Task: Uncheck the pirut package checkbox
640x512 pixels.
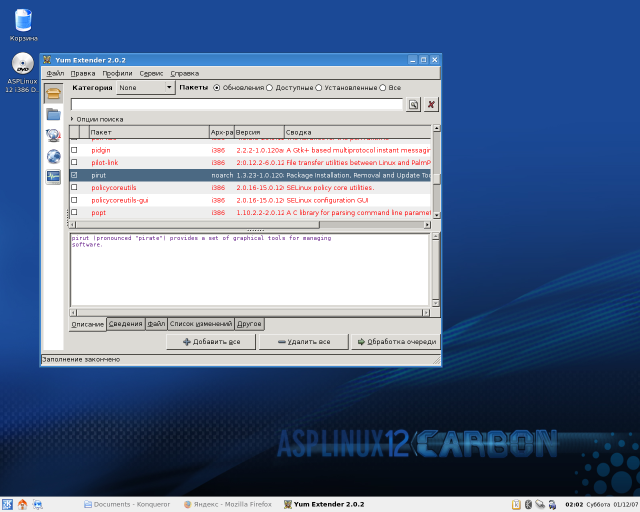Action: [x=74, y=175]
